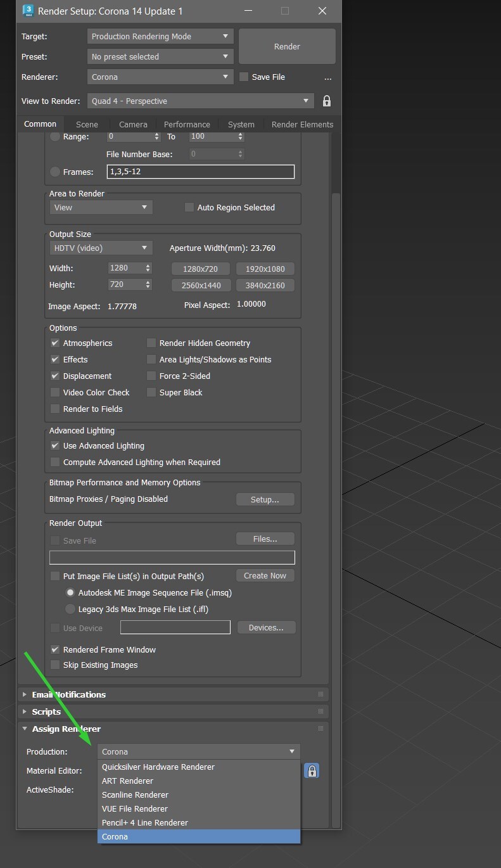
Task: Click the Width spinner arrows
Action: click(148, 268)
